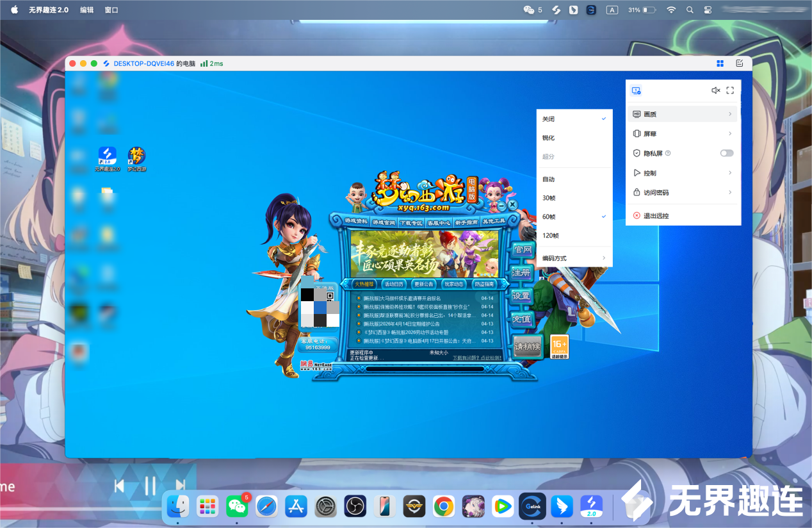Click the 设置 button in game launcher

pyautogui.click(x=521, y=296)
